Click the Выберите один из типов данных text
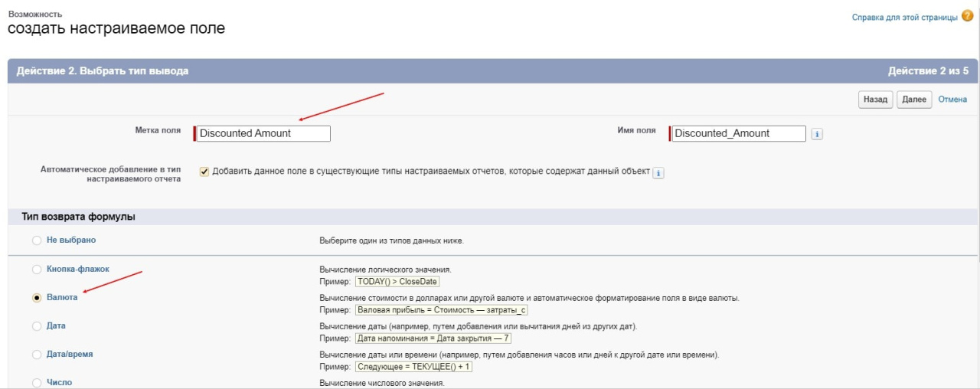 [391, 240]
